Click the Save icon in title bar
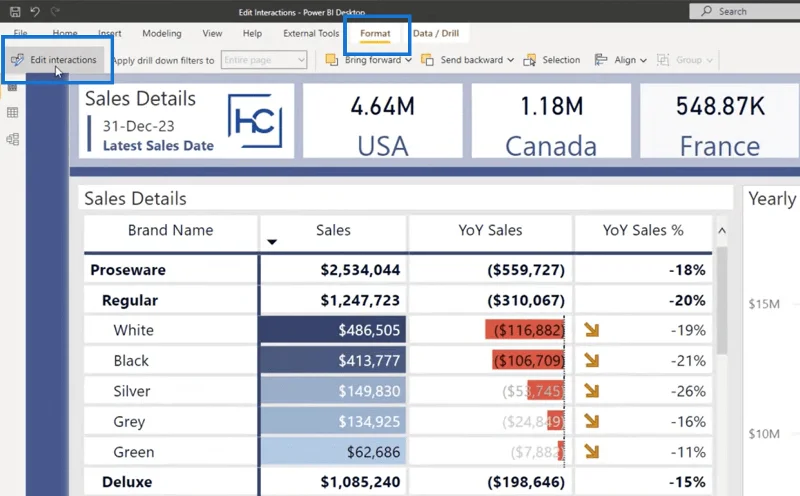 tap(15, 11)
